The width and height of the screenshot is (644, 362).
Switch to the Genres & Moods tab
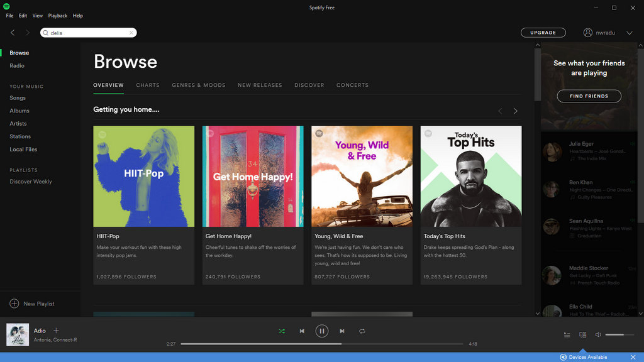[x=198, y=85]
